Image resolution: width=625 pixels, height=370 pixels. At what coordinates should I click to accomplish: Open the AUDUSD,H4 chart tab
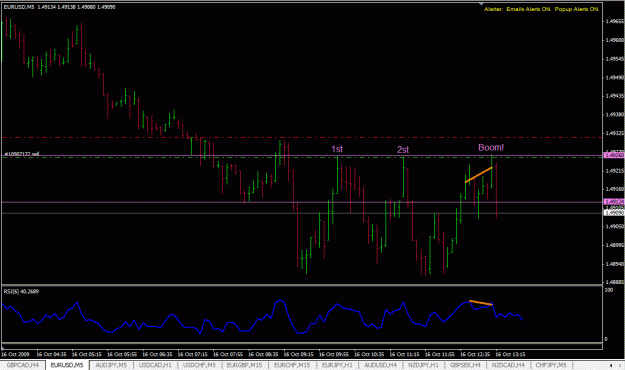381,365
